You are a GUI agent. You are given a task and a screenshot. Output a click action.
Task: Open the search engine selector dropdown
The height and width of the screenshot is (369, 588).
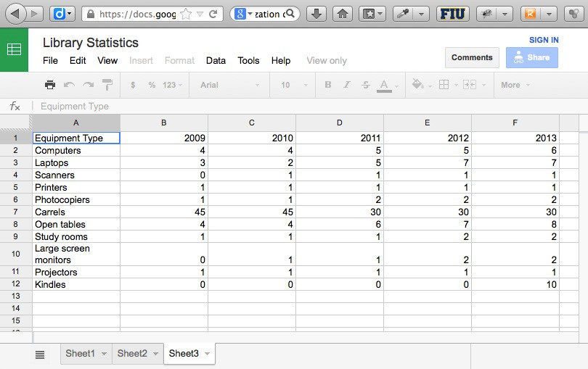tap(242, 14)
